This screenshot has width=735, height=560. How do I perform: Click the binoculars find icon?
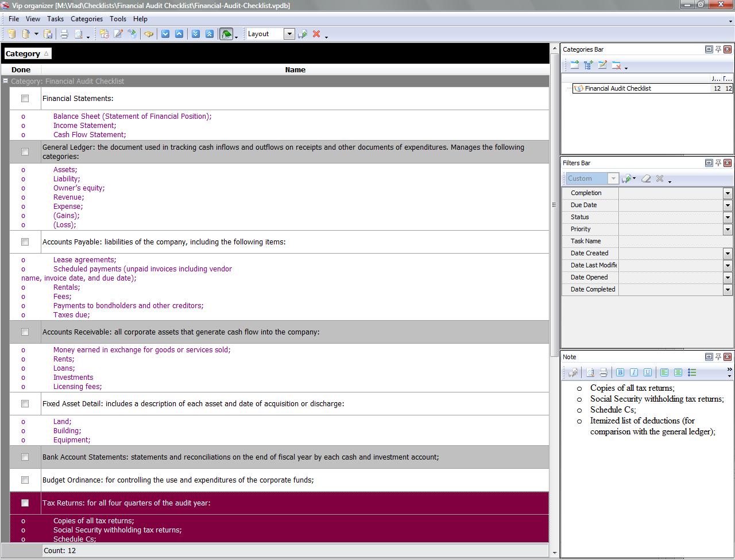point(149,34)
